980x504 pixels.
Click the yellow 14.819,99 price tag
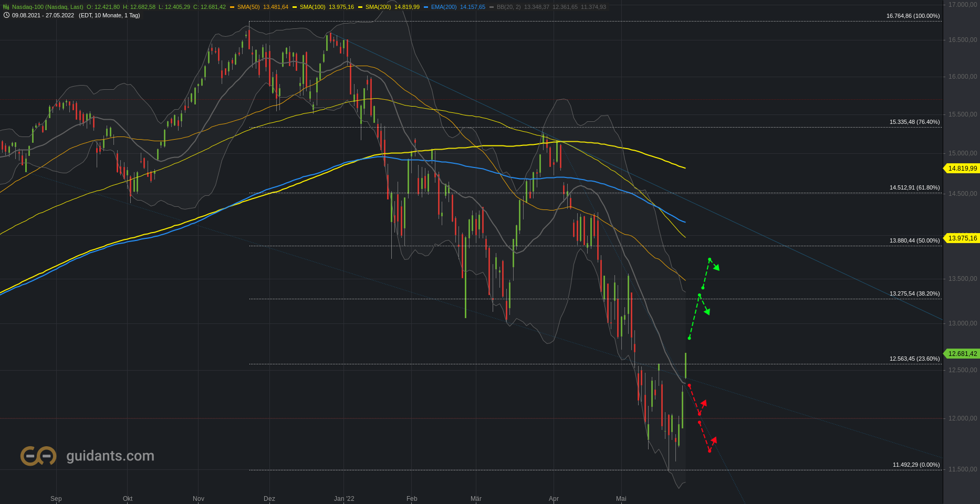962,169
